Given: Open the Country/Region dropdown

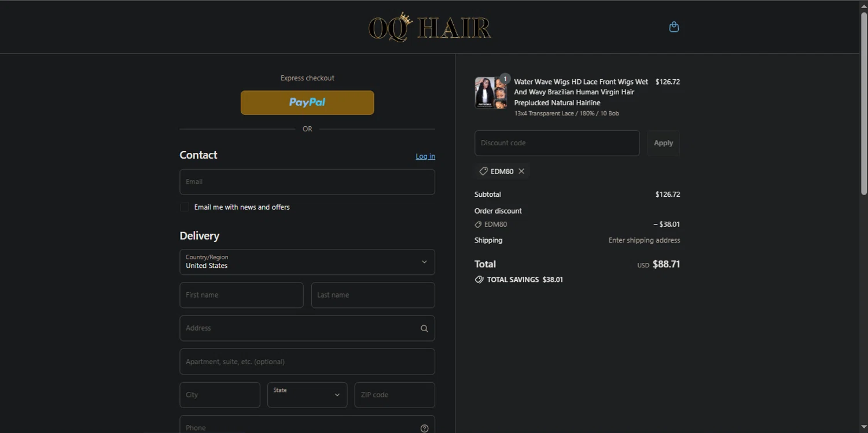Looking at the screenshot, I should pyautogui.click(x=307, y=262).
